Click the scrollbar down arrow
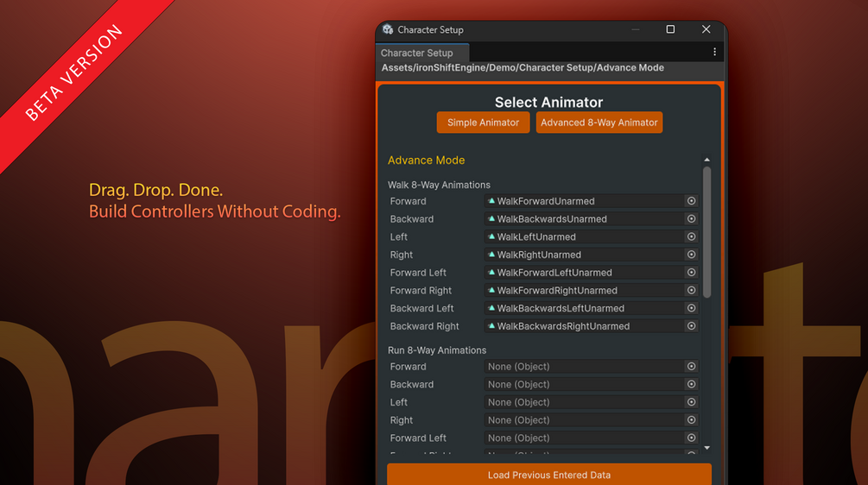 (706, 448)
